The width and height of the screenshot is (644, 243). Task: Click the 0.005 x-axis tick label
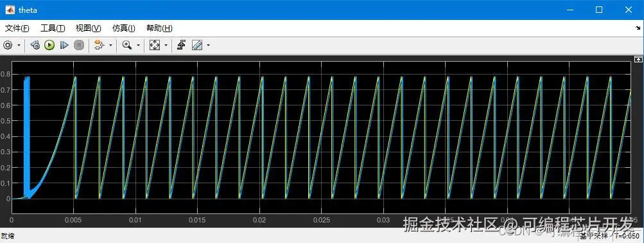[x=73, y=221]
